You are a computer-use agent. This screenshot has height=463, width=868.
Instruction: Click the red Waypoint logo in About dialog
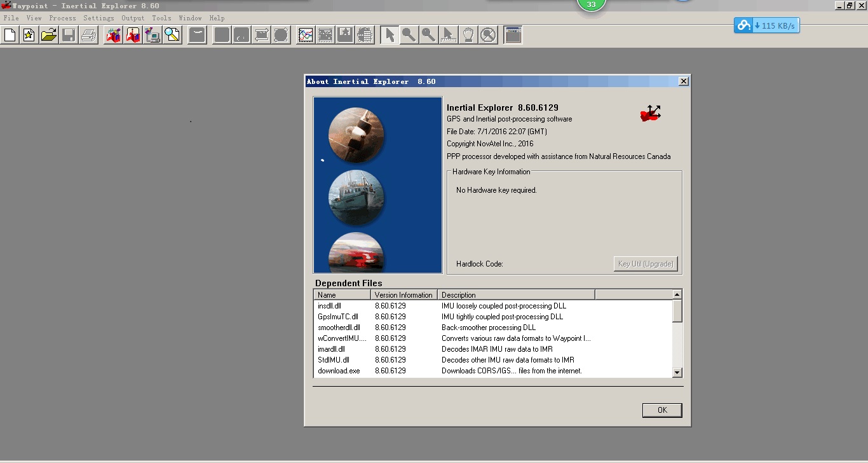(651, 114)
